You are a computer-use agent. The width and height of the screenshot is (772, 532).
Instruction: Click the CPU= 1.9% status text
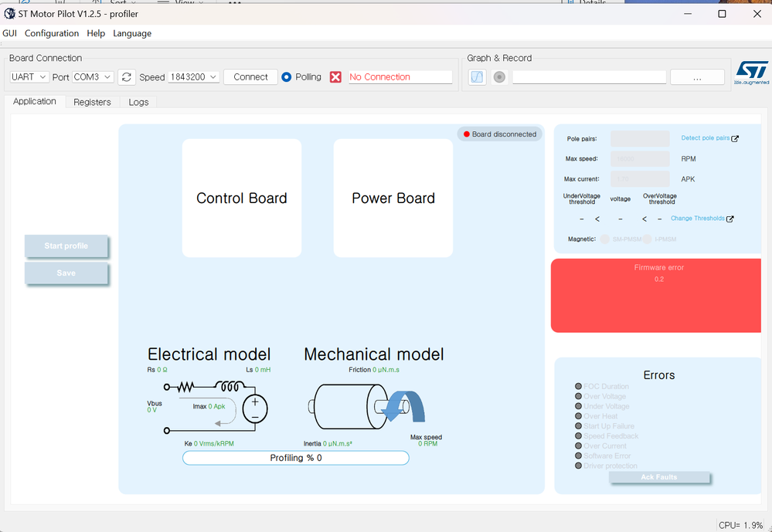[x=740, y=525]
